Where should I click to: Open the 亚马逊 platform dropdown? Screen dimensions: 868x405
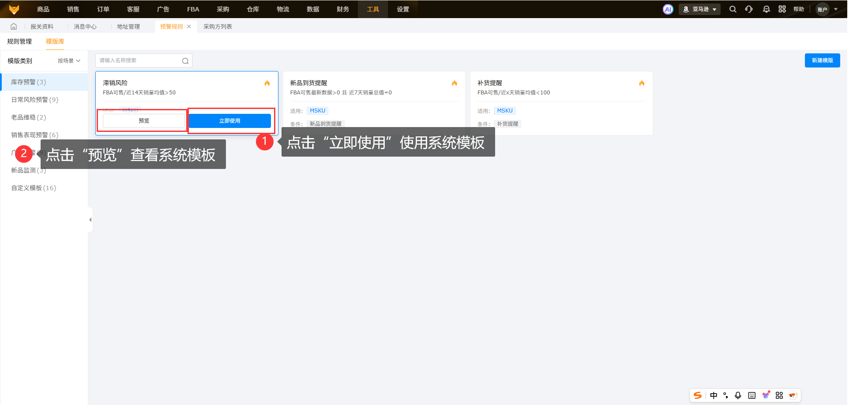699,9
